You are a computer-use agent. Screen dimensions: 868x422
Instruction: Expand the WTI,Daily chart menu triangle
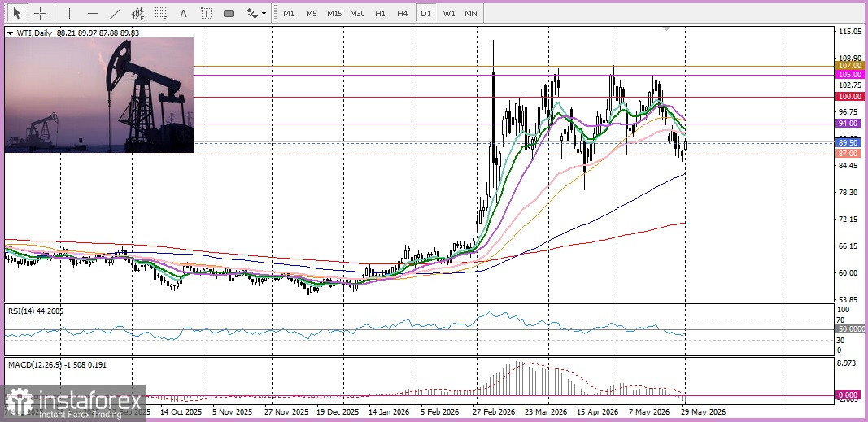click(x=10, y=33)
